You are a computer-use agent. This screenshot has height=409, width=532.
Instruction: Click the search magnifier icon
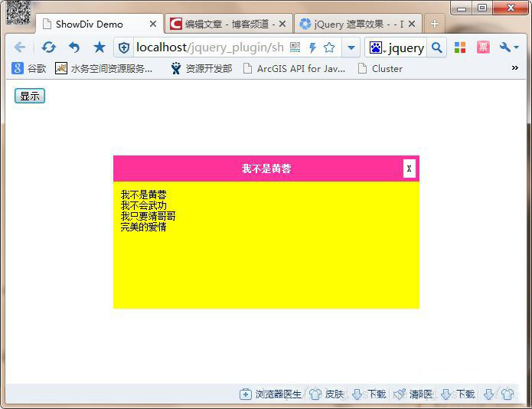click(x=436, y=47)
